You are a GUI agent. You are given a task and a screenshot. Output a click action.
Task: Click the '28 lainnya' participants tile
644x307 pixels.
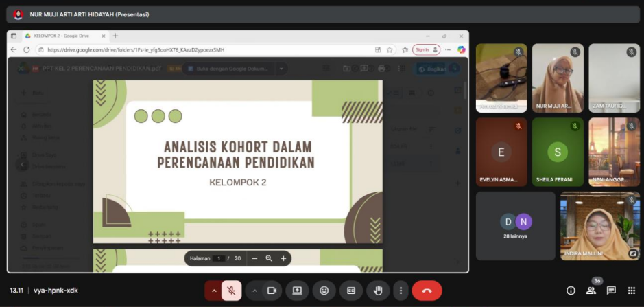[x=515, y=225]
